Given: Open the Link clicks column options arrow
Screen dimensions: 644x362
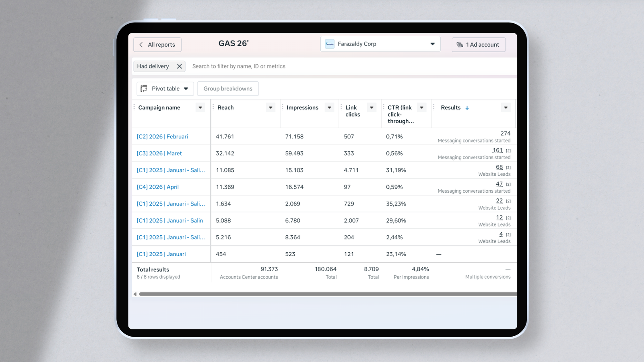Looking at the screenshot, I should tap(372, 107).
